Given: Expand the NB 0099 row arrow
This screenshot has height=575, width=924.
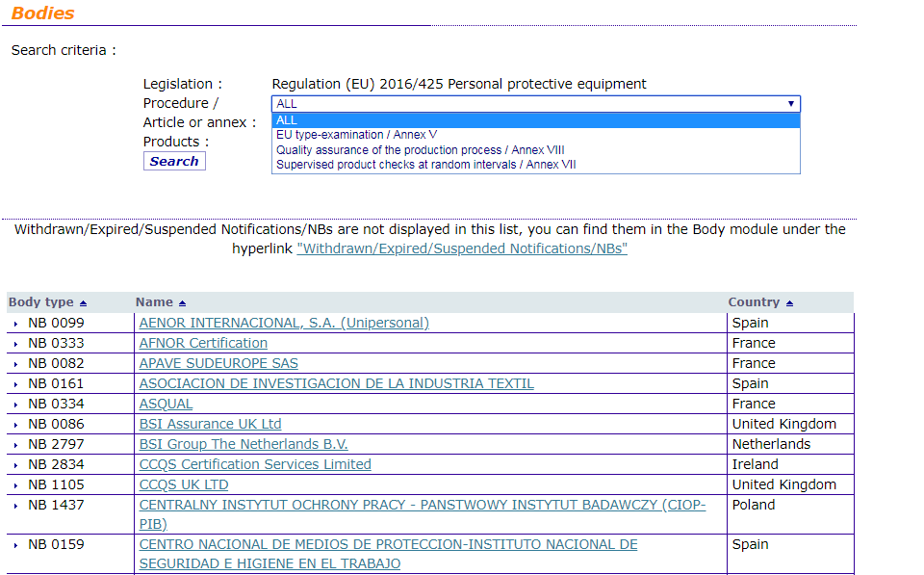Looking at the screenshot, I should (16, 324).
